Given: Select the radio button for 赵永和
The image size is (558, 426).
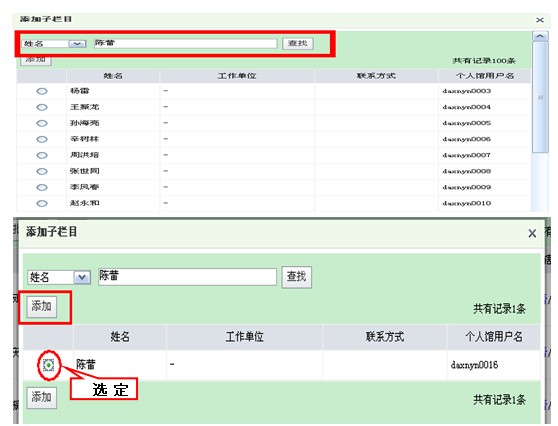Looking at the screenshot, I should (42, 203).
